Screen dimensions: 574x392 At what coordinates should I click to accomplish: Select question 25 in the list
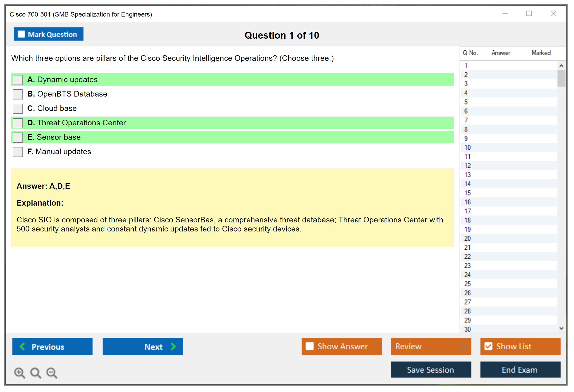coord(467,284)
